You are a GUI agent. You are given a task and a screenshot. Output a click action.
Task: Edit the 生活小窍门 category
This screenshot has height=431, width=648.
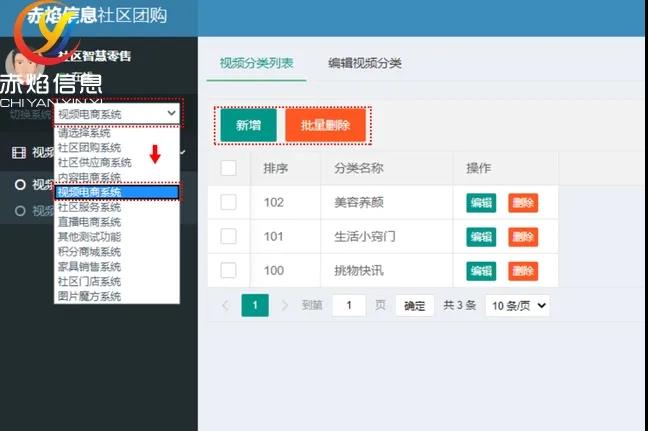tap(481, 237)
